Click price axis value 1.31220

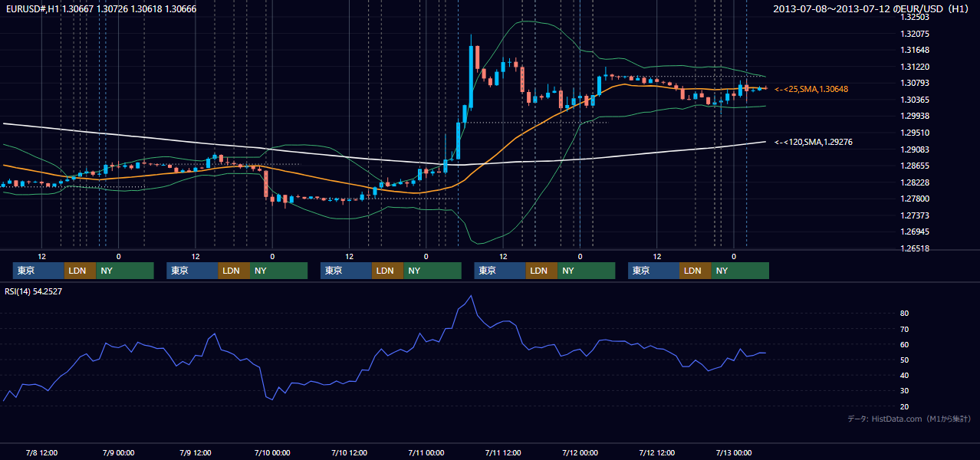click(916, 67)
